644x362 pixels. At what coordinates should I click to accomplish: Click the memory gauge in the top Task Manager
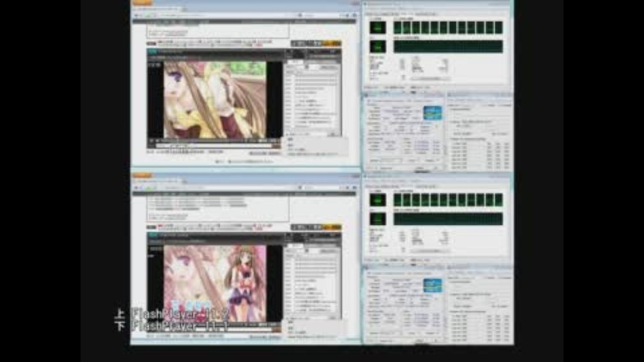click(378, 46)
